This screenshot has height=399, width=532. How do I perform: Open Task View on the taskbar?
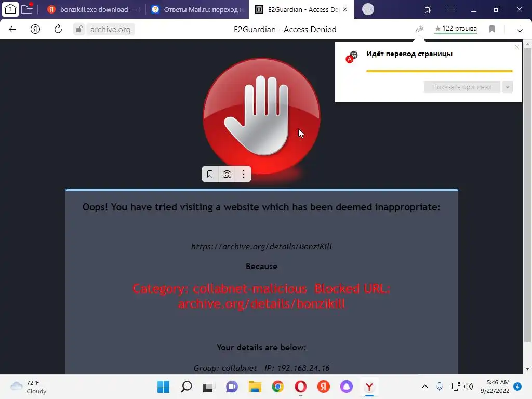[209, 387]
